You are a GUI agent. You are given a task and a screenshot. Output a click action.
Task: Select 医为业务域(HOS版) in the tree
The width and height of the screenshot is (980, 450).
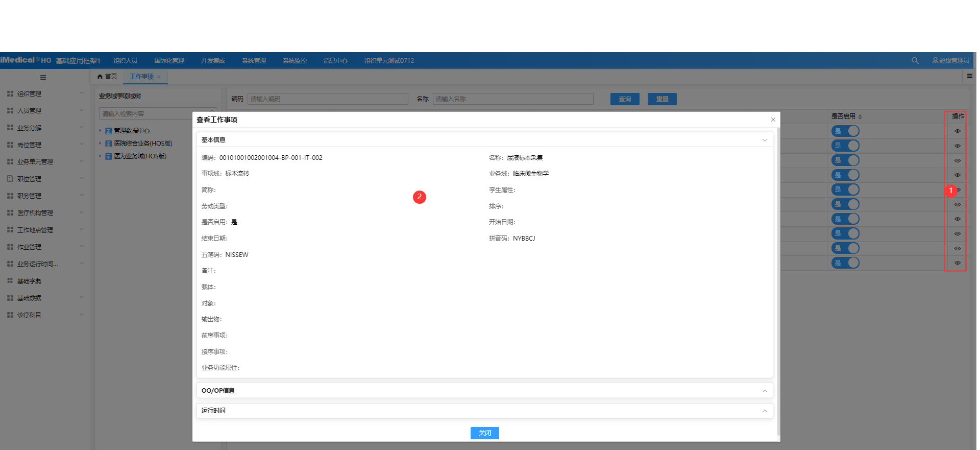point(140,156)
